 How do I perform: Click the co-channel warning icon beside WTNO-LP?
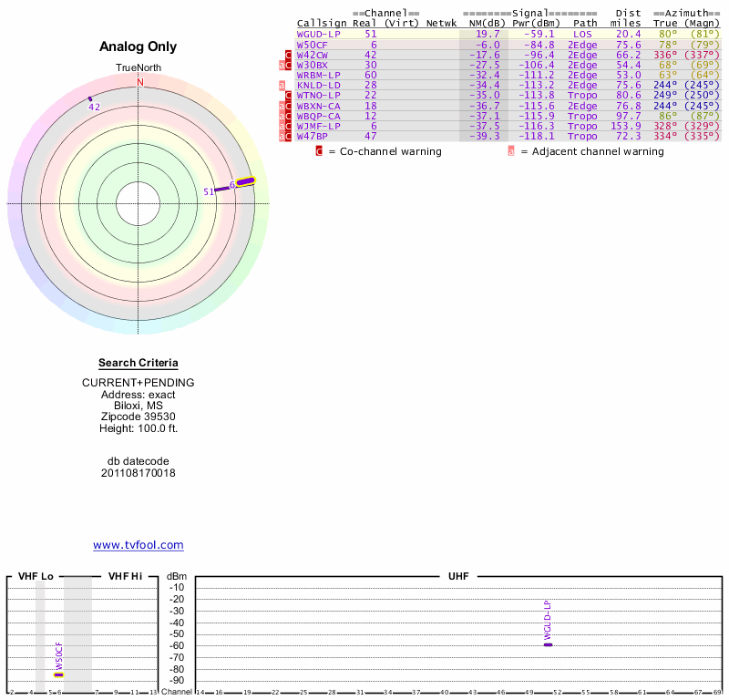(289, 95)
